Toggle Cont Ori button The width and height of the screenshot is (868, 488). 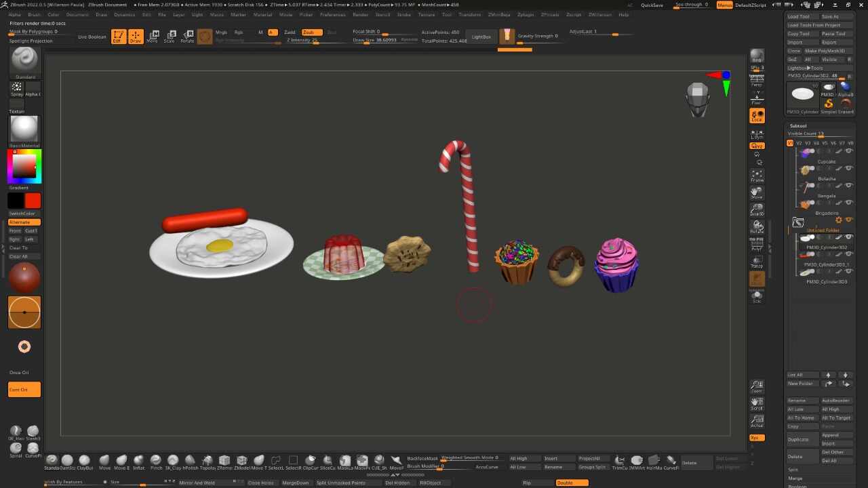tap(24, 389)
